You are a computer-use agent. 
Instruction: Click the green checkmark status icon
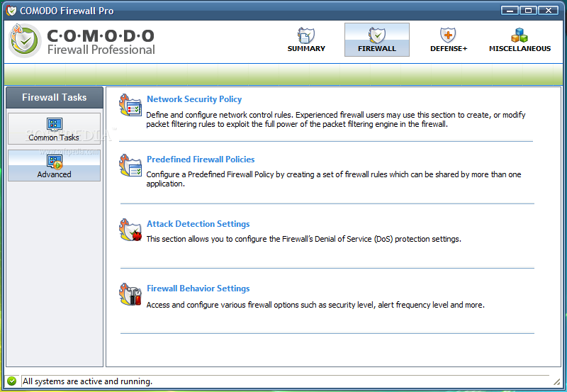coord(11,381)
